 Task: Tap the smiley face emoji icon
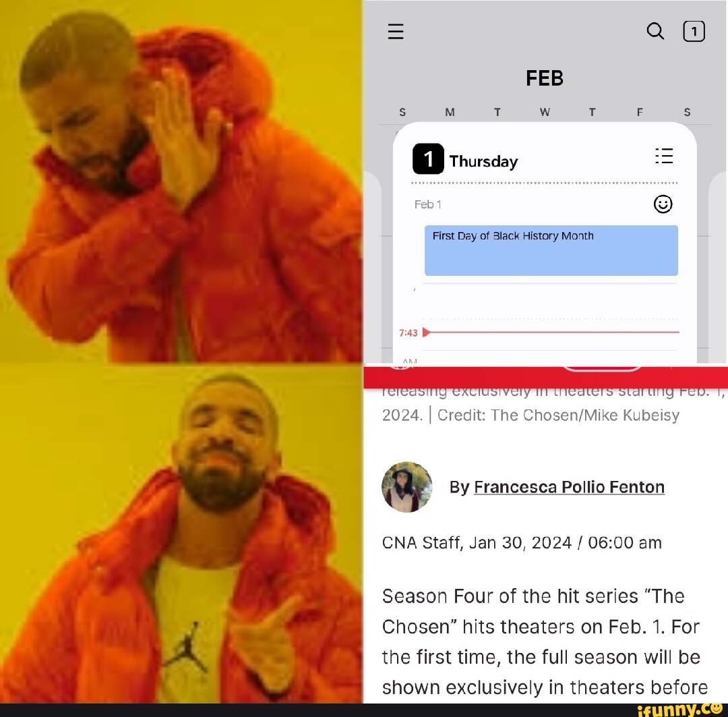[663, 204]
